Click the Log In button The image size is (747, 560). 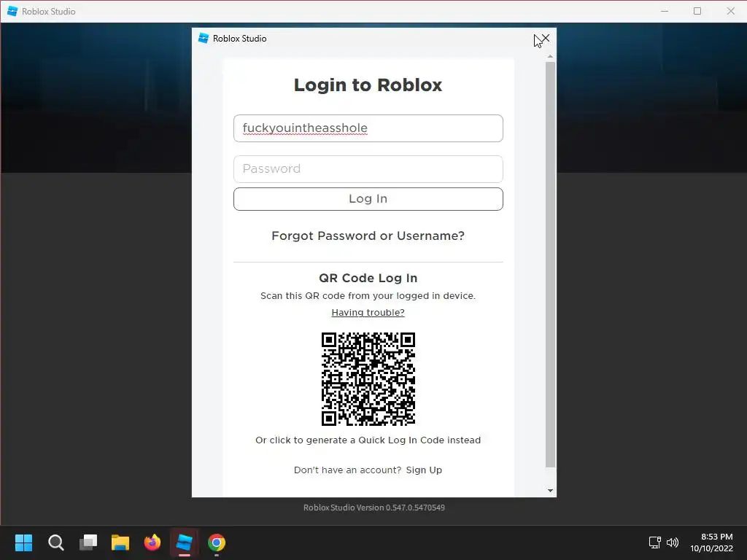click(368, 198)
